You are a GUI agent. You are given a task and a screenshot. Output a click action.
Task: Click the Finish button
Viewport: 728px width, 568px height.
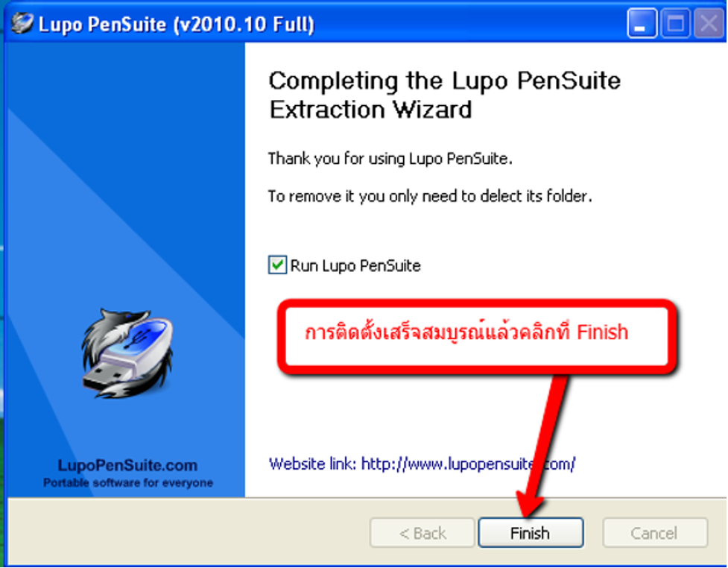point(531,533)
